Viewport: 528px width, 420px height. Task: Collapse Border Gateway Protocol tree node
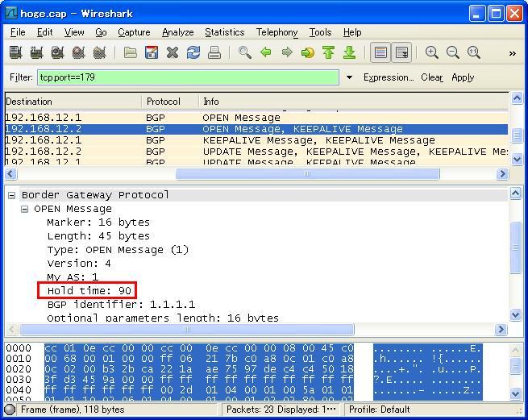point(12,195)
